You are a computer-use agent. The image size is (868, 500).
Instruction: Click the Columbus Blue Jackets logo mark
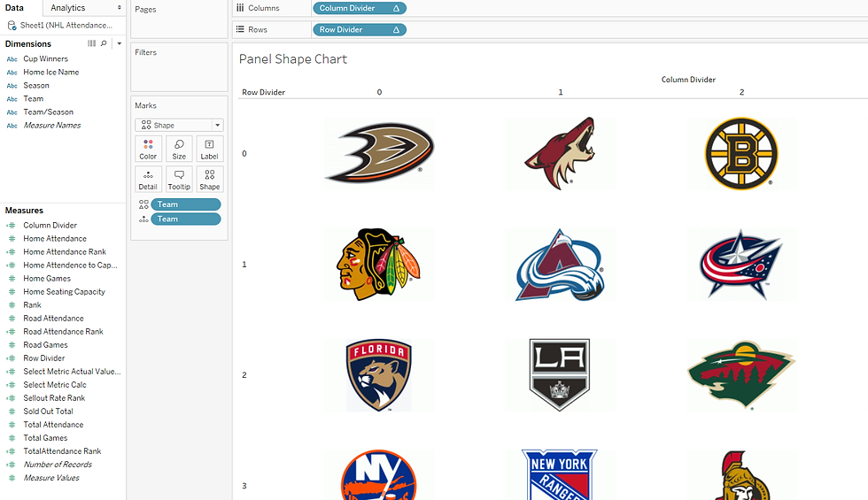741,265
